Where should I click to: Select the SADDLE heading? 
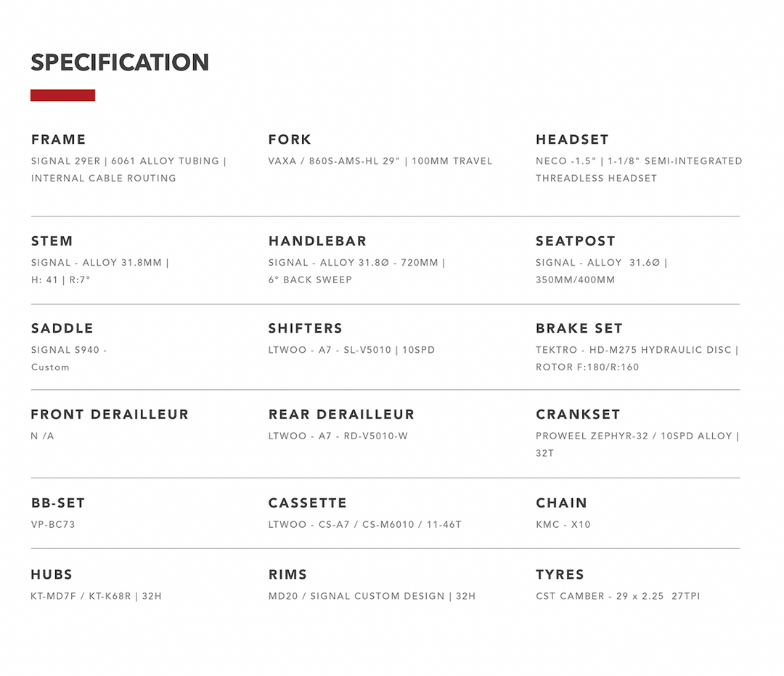click(62, 328)
